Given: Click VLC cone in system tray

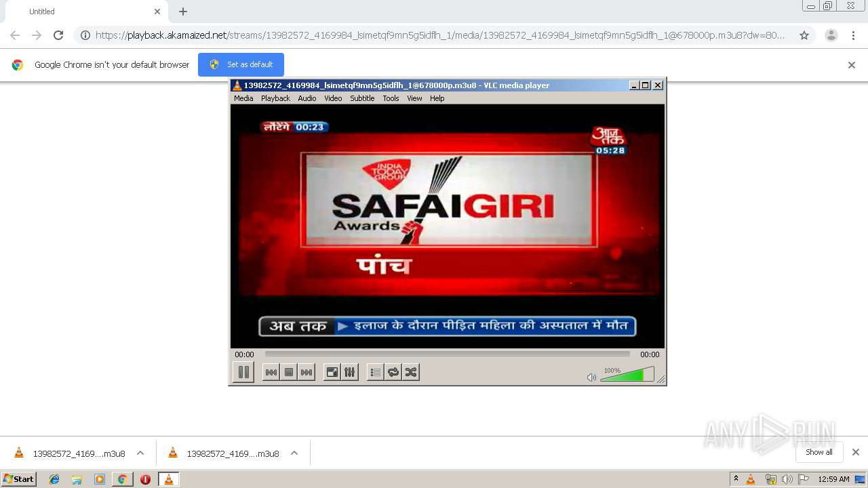Looking at the screenshot, I should 751,479.
